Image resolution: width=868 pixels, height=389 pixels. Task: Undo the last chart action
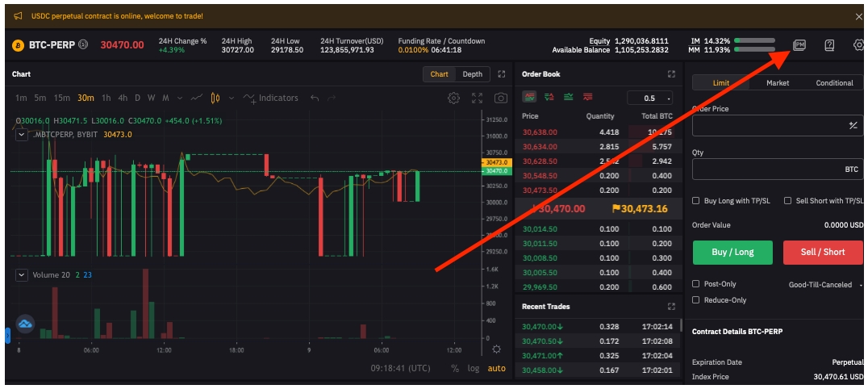(315, 98)
